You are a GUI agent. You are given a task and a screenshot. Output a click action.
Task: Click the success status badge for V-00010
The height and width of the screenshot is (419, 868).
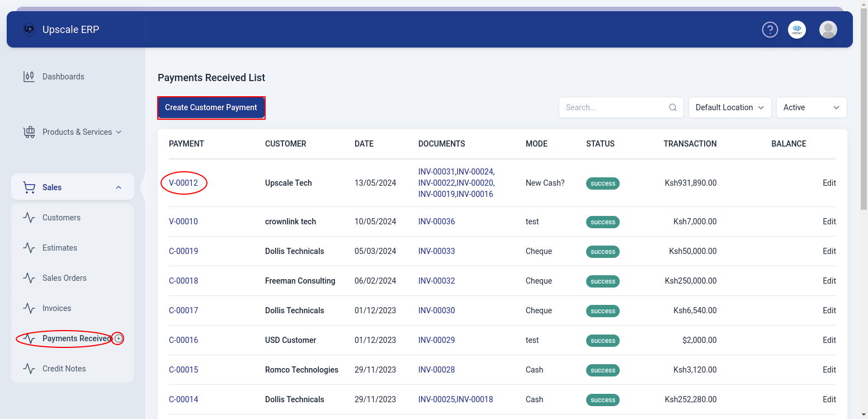[x=602, y=222]
